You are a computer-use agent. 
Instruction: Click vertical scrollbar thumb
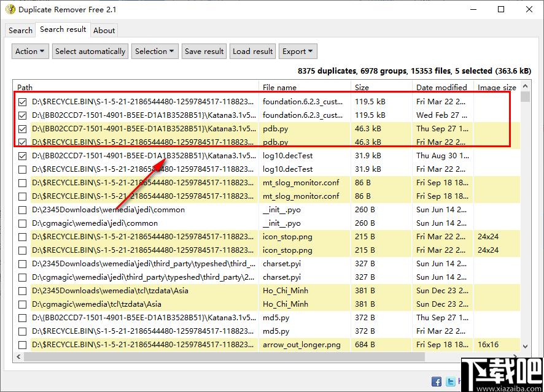(x=525, y=97)
